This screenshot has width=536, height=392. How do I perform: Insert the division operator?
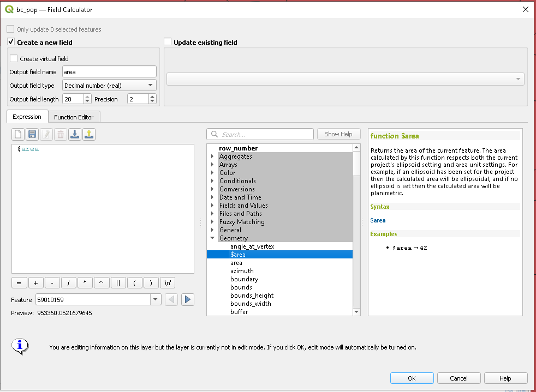pyautogui.click(x=68, y=283)
